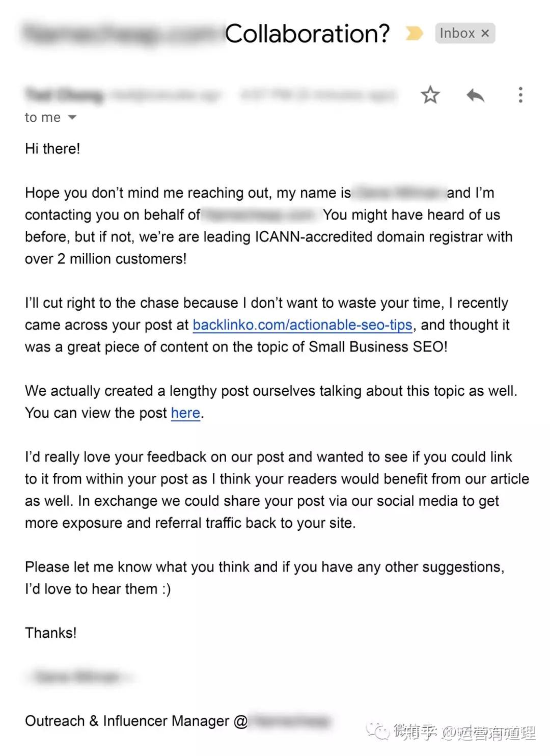Star this Collaboration email
Viewport: 550px width, 756px height.
tap(430, 95)
